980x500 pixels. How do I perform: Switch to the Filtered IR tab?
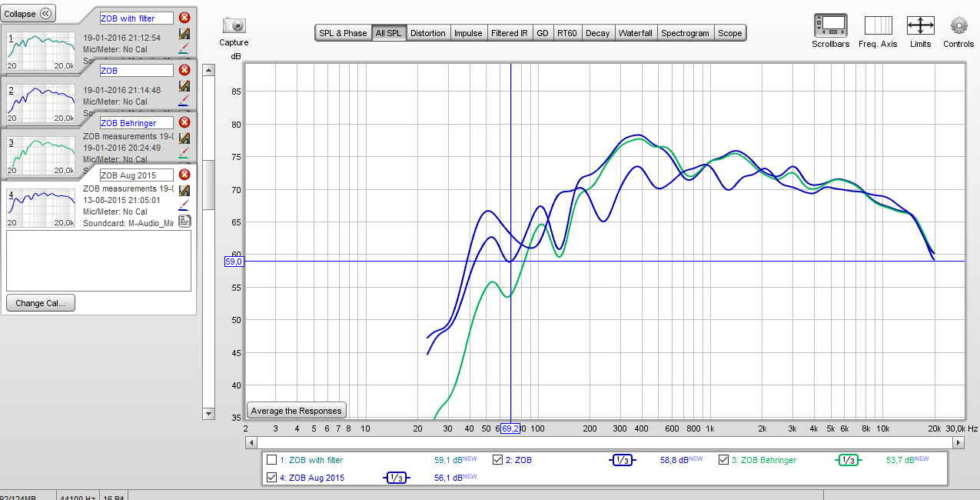[510, 33]
